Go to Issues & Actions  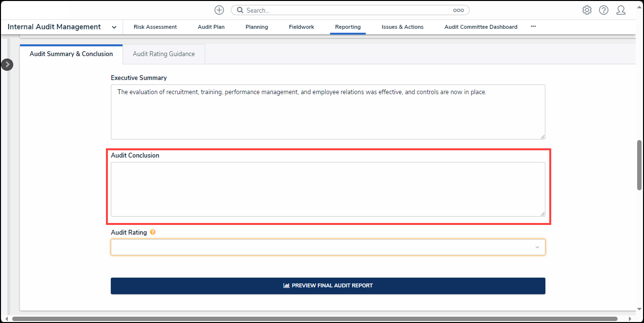coord(402,27)
